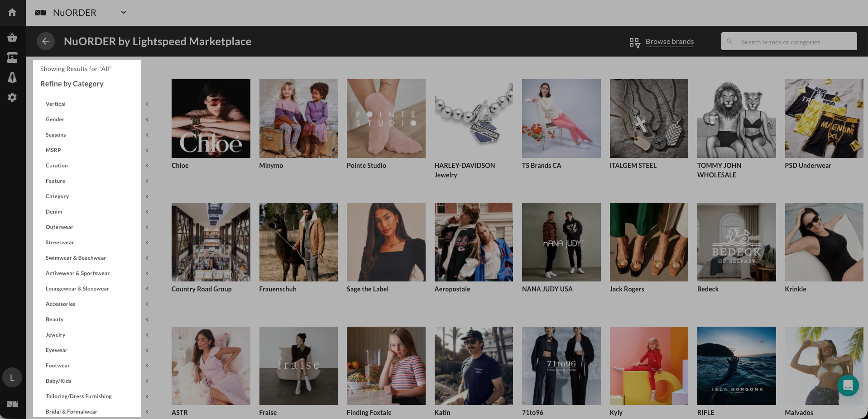Click the Browse brands link

[x=670, y=42]
